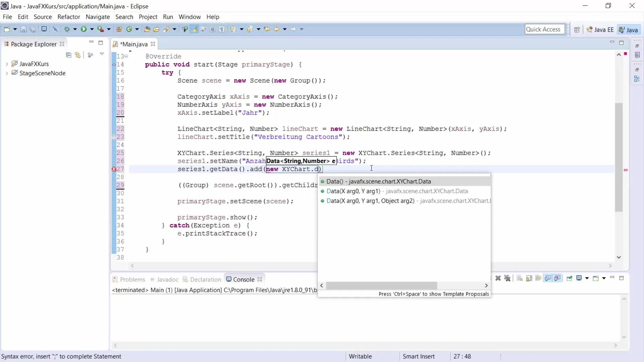644x362 pixels.
Task: Go to Last Edit Location icon
Action: 267,29
